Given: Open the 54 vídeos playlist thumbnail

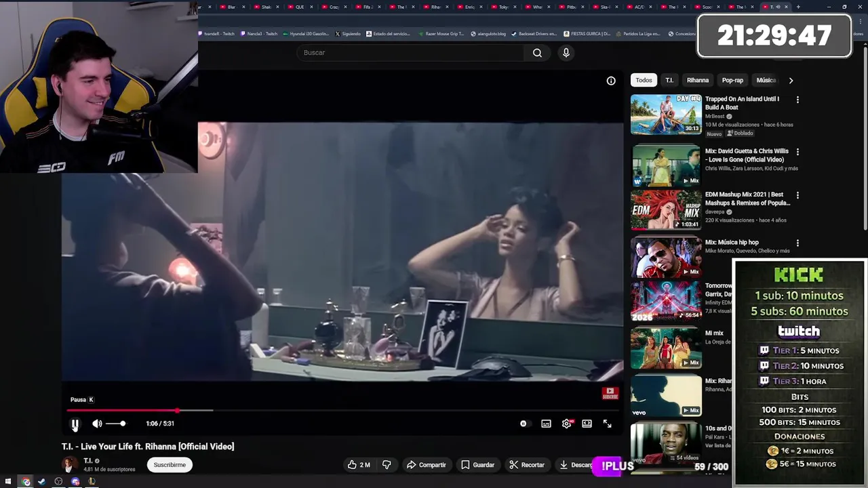Looking at the screenshot, I should point(666,443).
